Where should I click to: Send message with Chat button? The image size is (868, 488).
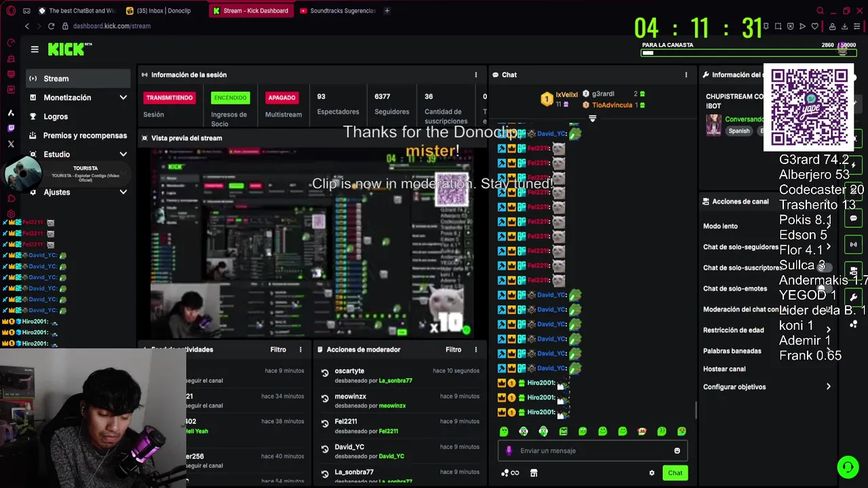click(x=675, y=473)
